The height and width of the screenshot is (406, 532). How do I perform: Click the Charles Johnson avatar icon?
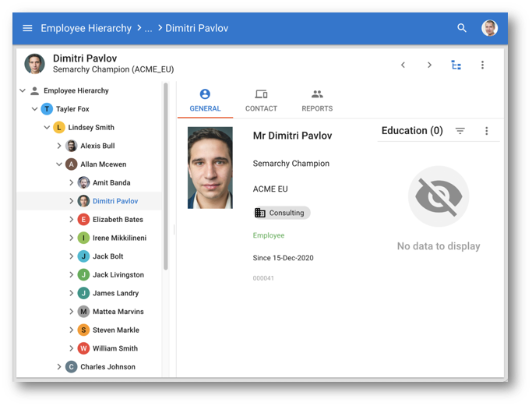(x=71, y=366)
